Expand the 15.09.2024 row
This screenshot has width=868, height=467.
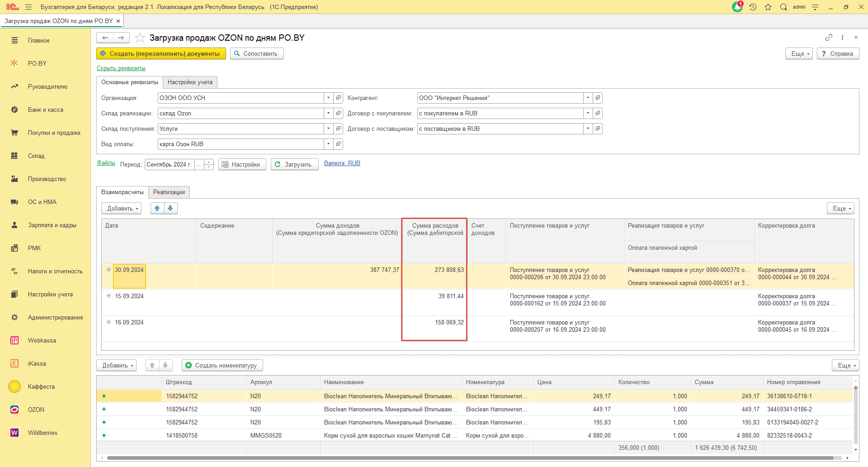108,295
